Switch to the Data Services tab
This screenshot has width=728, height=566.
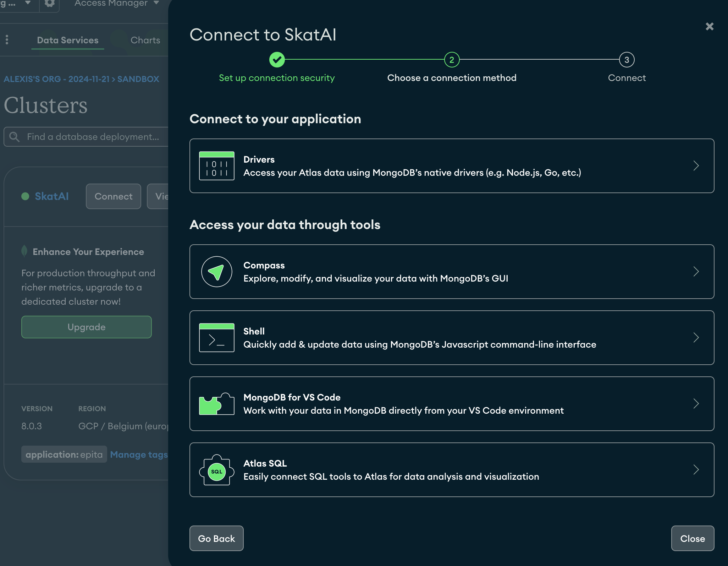67,40
